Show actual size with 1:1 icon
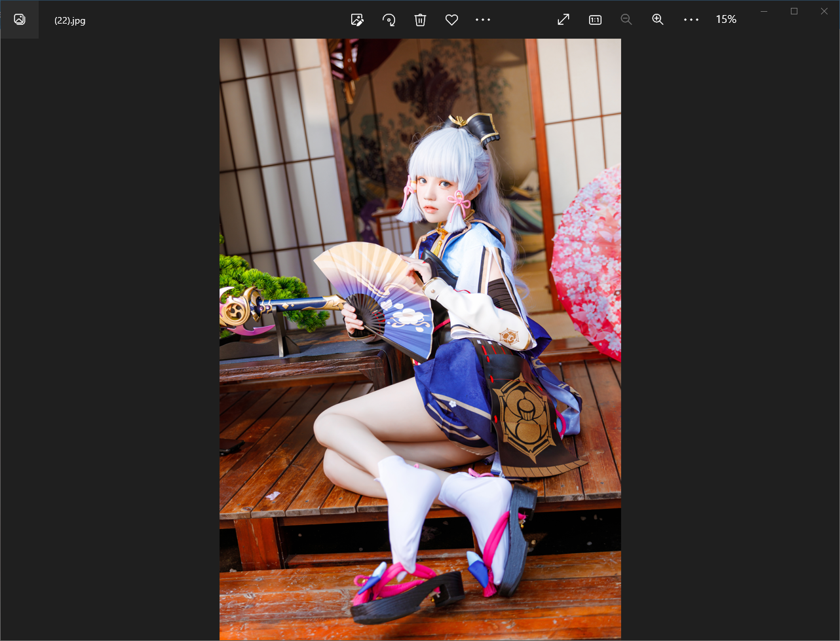Viewport: 840px width, 641px height. point(595,20)
